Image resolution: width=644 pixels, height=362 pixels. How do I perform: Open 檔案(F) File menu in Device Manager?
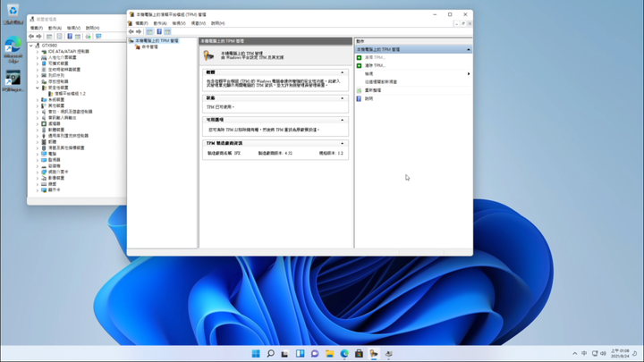(36, 28)
